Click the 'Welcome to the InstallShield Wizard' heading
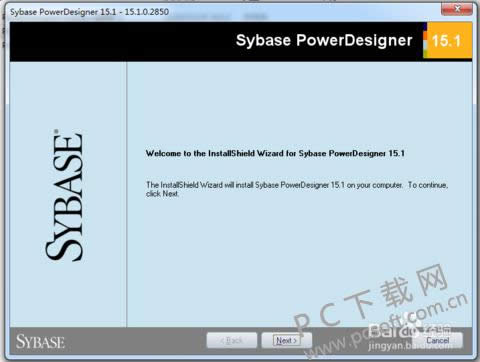 275,153
